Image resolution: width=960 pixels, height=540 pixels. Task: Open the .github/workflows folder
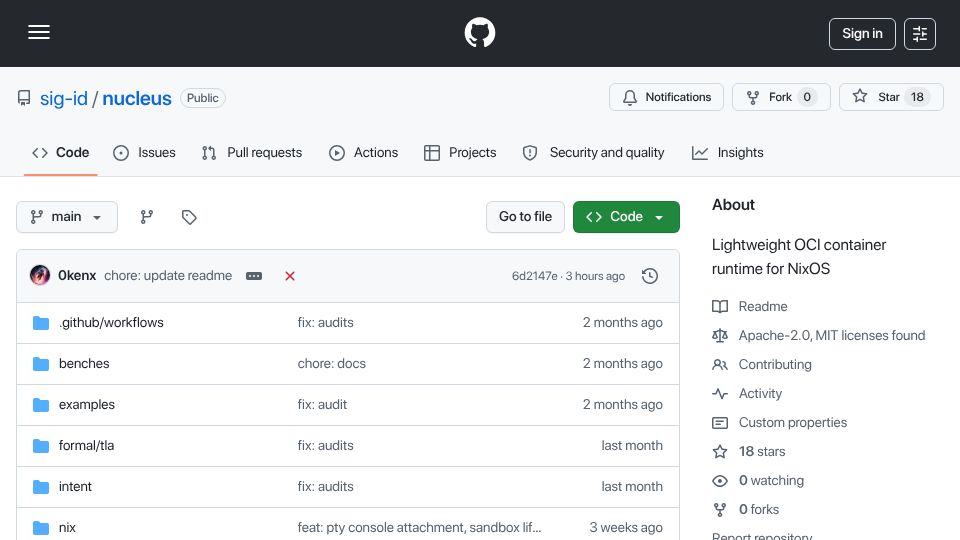pos(111,323)
